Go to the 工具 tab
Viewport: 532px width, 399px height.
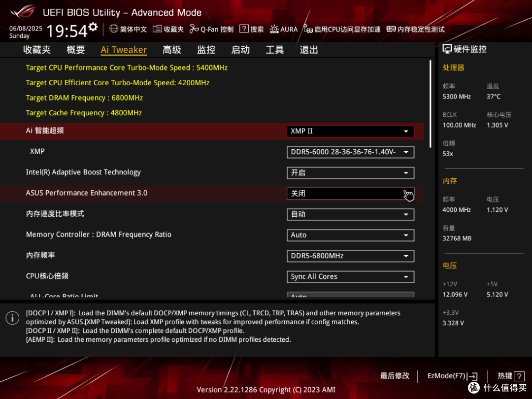[x=275, y=50]
